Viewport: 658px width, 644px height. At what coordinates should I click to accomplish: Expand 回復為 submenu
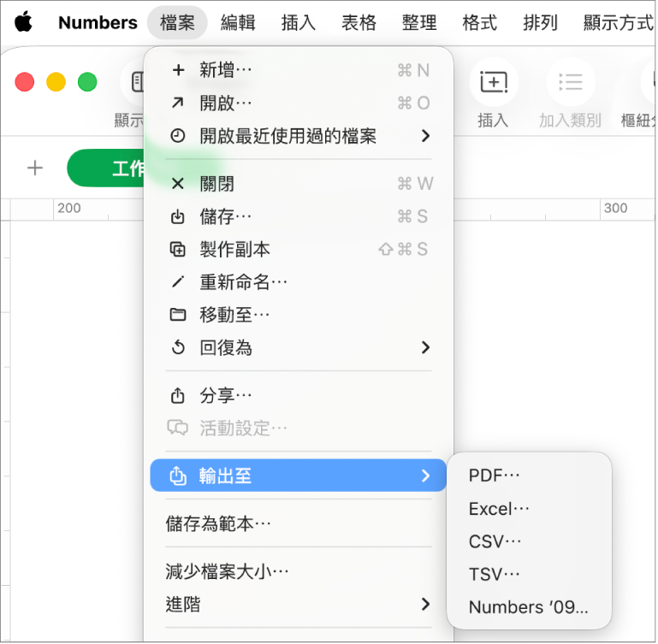click(299, 347)
